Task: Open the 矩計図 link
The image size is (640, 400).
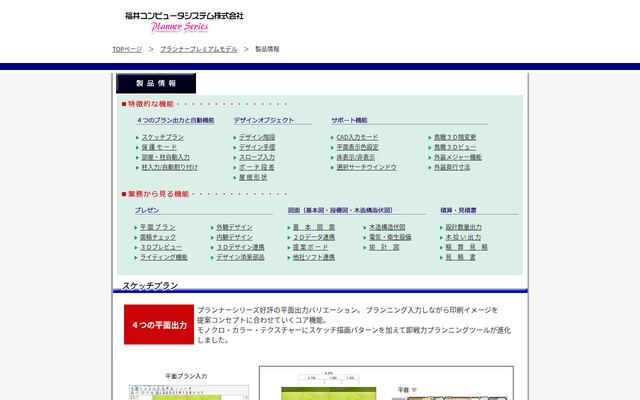Action: tap(384, 247)
